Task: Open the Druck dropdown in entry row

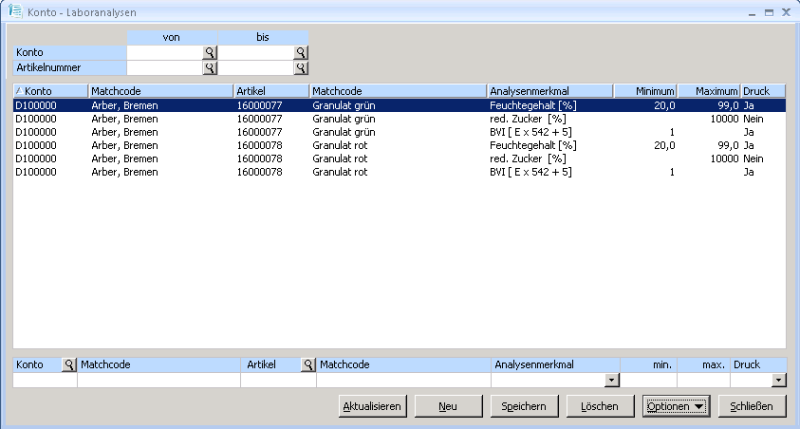Action: tap(779, 381)
